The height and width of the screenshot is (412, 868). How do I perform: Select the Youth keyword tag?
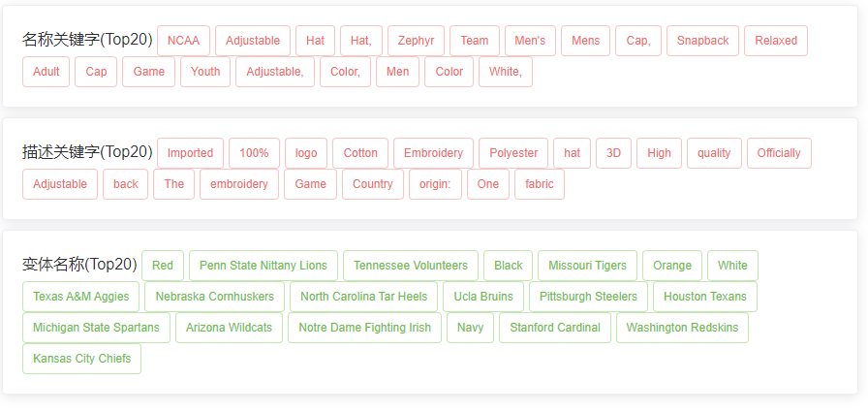pos(205,72)
